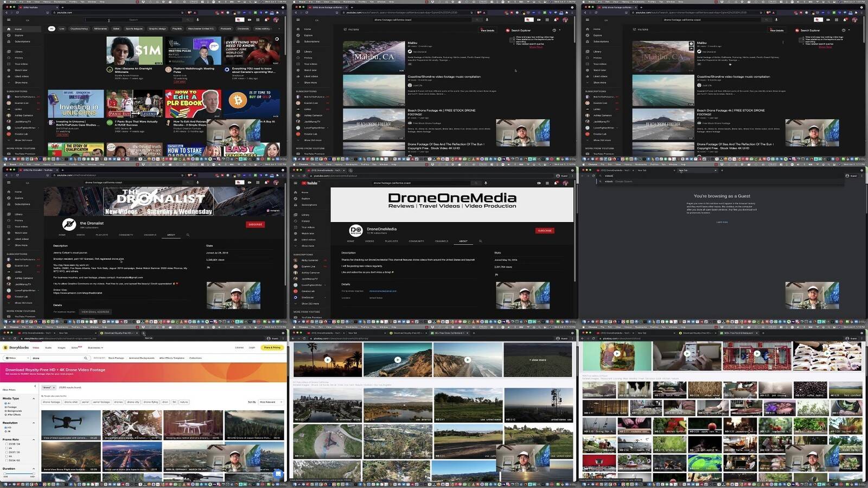Open the "$1M" video thumbnail on YouTube home feed

(135, 51)
